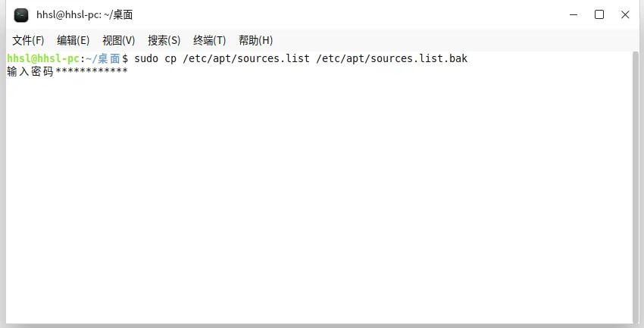The width and height of the screenshot is (644, 328).
Task: Click the first /etc/apt/sources.list path
Action: [246, 58]
